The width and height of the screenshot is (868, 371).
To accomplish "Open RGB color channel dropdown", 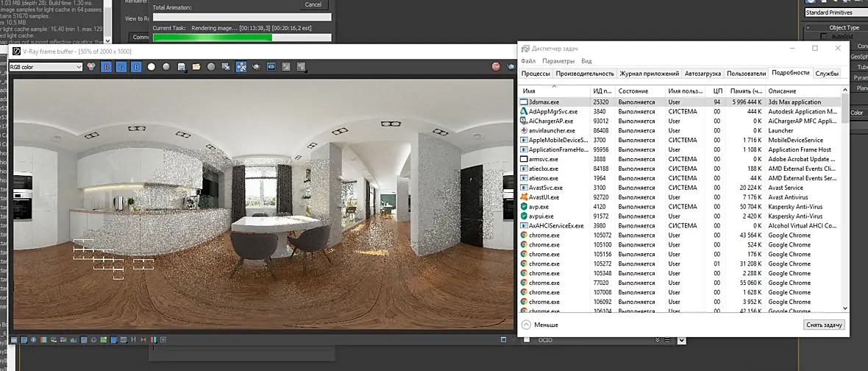I will click(x=46, y=67).
